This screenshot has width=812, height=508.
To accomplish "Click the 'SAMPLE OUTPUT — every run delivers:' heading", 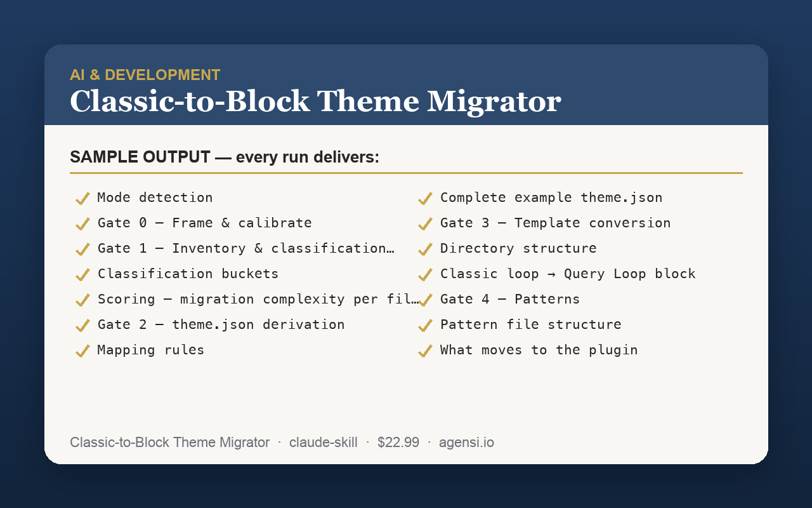I will pos(225,157).
